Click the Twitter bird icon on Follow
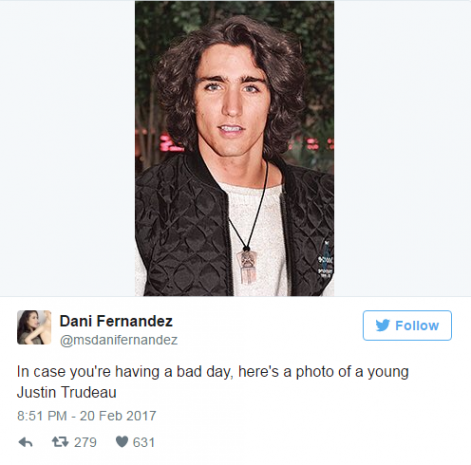 [382, 325]
